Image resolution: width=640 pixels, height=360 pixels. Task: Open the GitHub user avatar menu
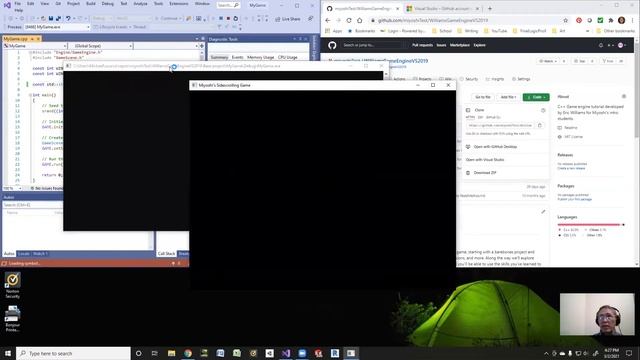coord(622,45)
